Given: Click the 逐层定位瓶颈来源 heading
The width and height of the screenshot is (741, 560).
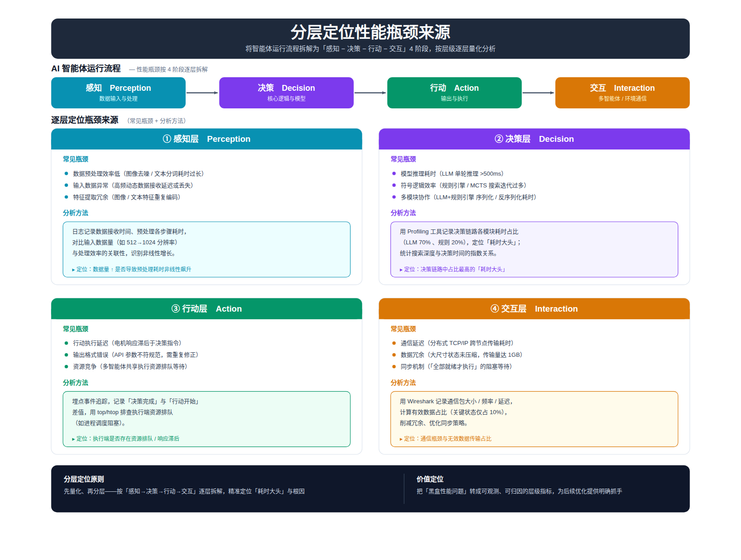Looking at the screenshot, I should [85, 120].
